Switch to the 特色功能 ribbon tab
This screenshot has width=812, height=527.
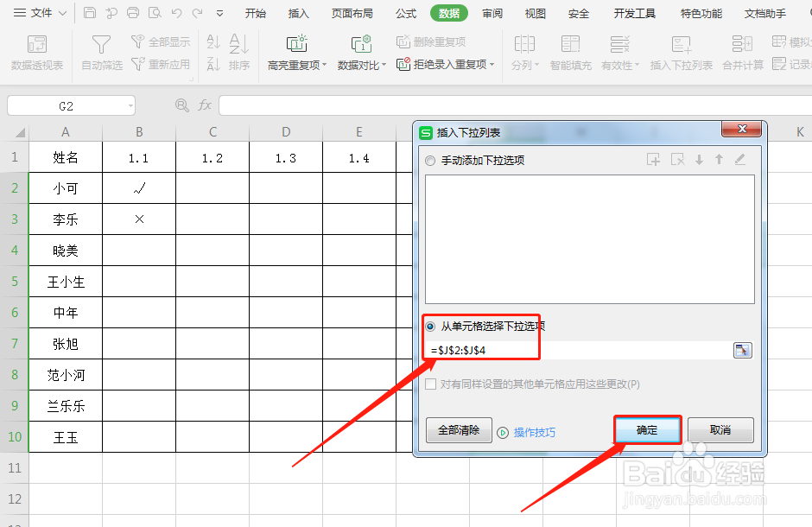(701, 14)
